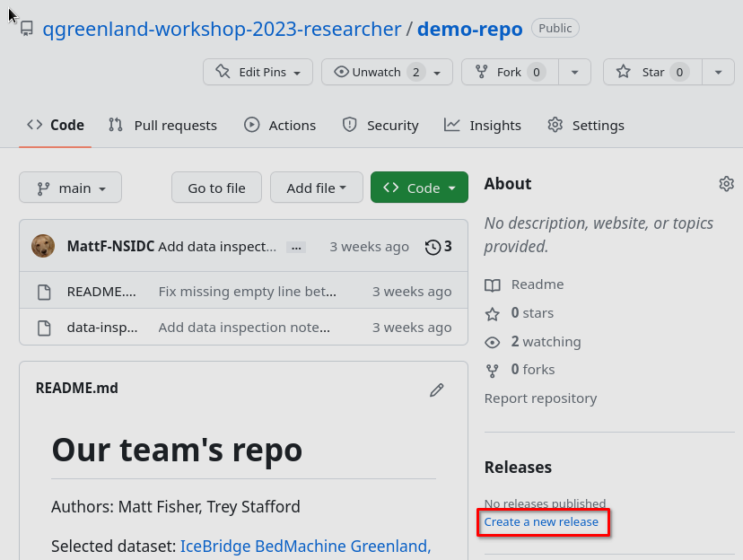The image size is (743, 560).
Task: Open the Edit Pins dropdown
Action: tap(258, 72)
